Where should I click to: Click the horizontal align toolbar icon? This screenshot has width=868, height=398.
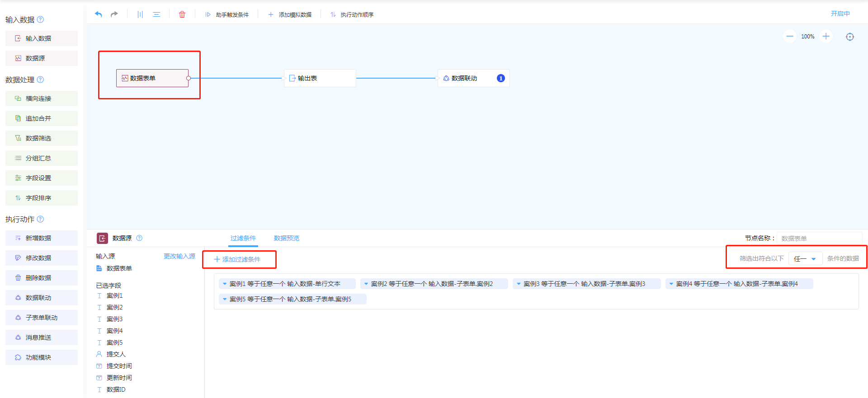[x=156, y=14]
